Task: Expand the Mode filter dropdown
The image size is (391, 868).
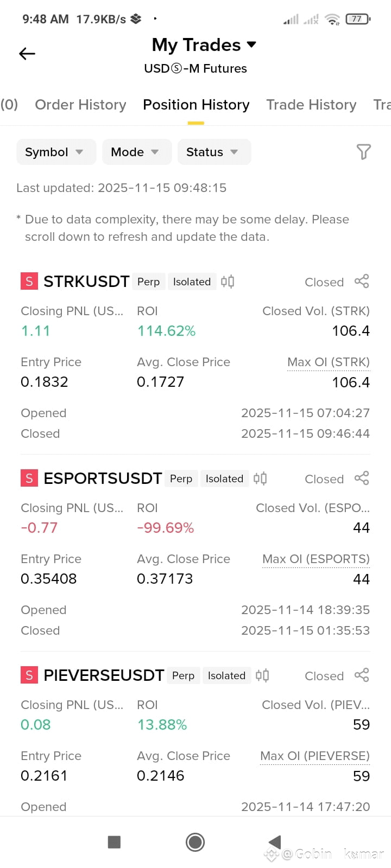Action: 137,152
